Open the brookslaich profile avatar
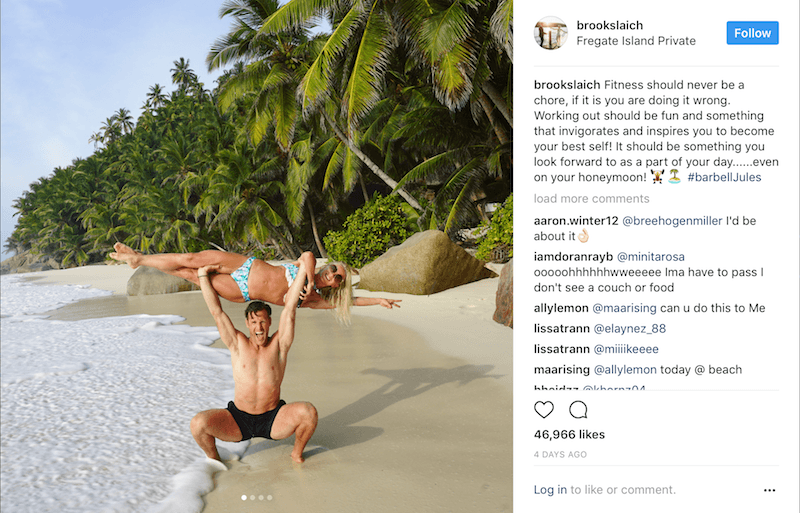The height and width of the screenshot is (513, 800). tap(550, 33)
